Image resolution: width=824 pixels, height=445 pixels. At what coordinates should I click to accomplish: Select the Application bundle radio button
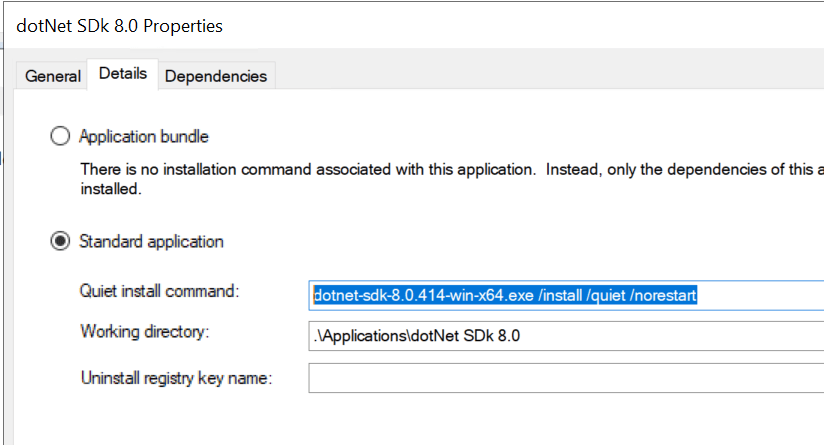click(x=60, y=137)
